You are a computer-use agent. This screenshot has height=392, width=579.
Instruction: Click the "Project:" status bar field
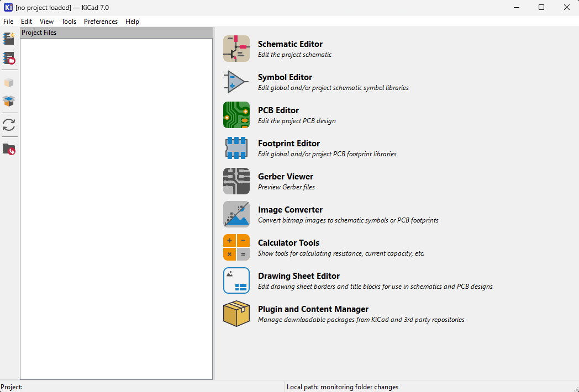(x=142, y=387)
